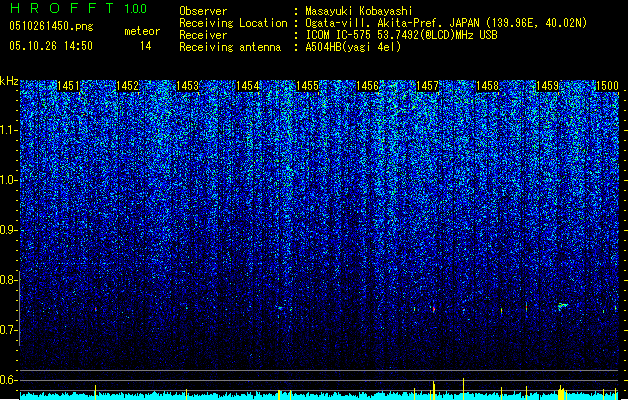Click the 1457 time marker
Image resolution: width=629 pixels, height=400 pixels.
428,85
